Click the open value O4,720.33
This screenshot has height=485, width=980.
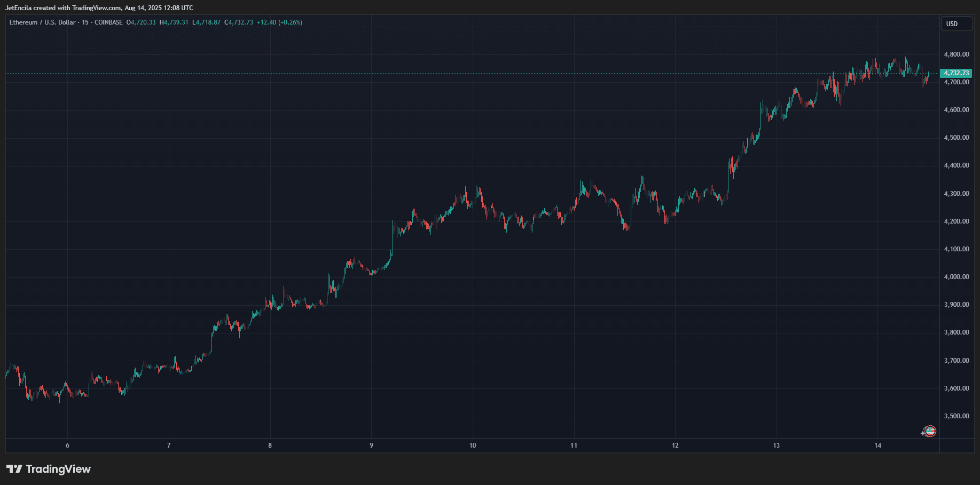142,22
